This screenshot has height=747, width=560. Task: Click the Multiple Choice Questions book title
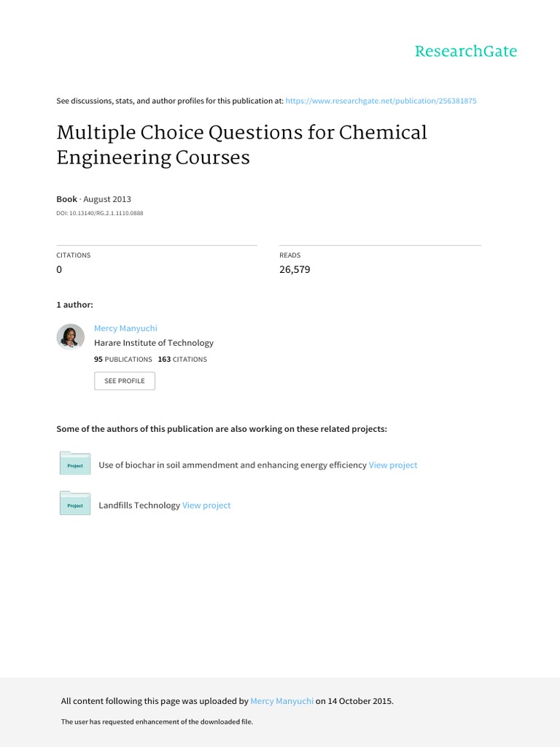click(241, 144)
